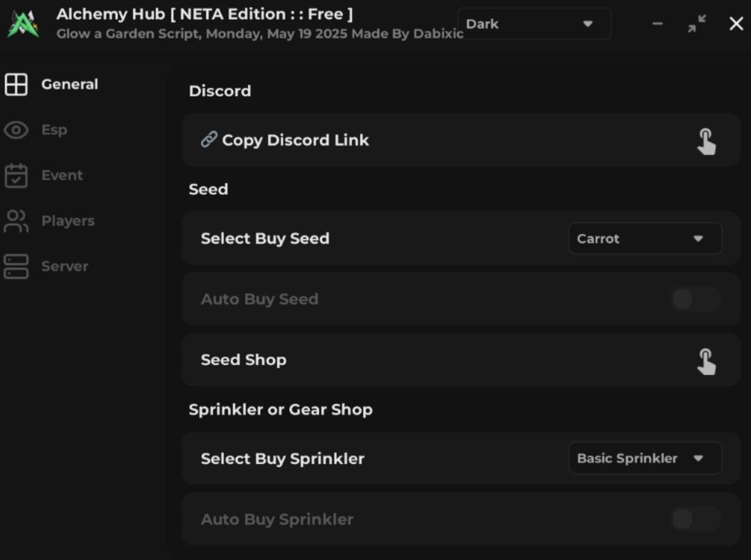Viewport: 751px width, 560px height.
Task: Click the Event calendar icon
Action: click(x=16, y=175)
